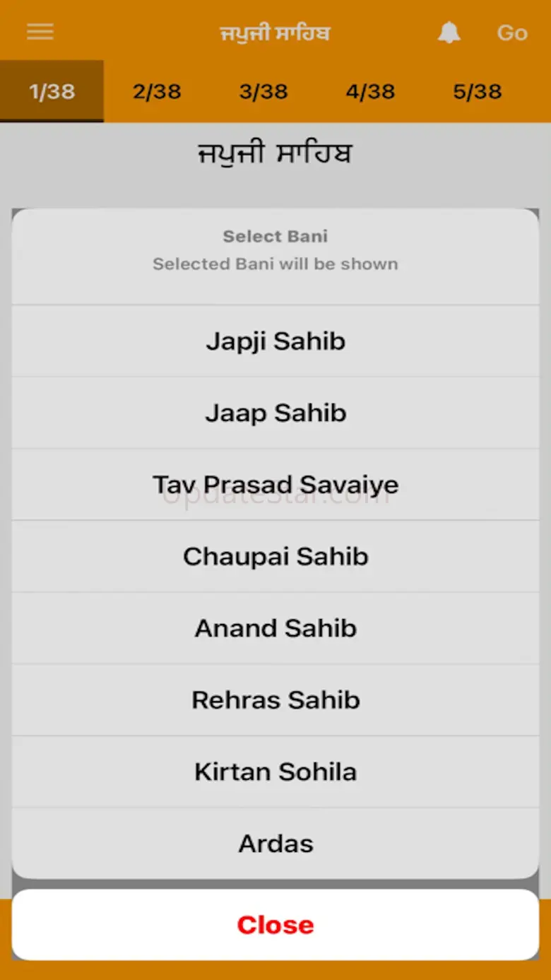Select the 5/38 tab
551x980 pixels.
[x=478, y=92]
